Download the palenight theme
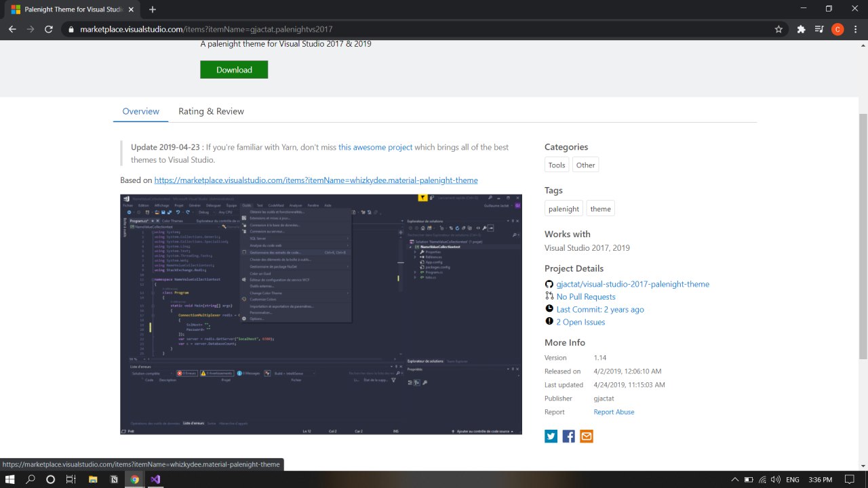Viewport: 868px width, 488px height. tap(234, 70)
